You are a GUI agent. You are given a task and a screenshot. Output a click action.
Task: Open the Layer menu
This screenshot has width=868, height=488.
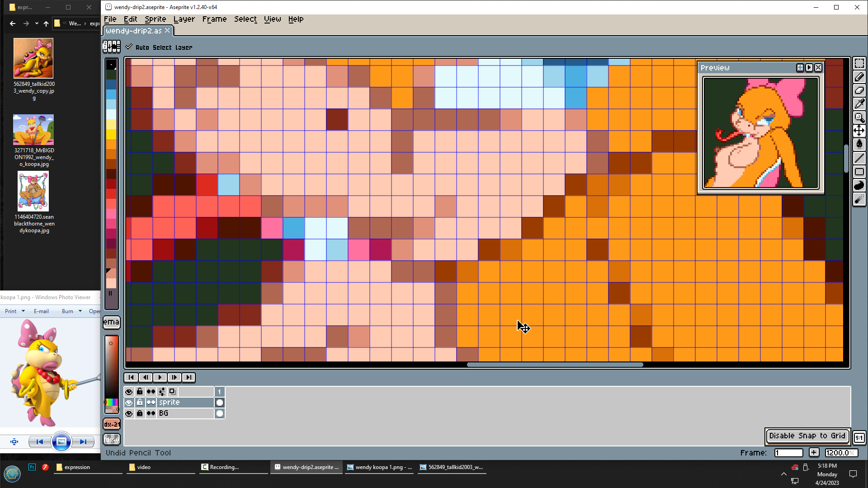184,19
